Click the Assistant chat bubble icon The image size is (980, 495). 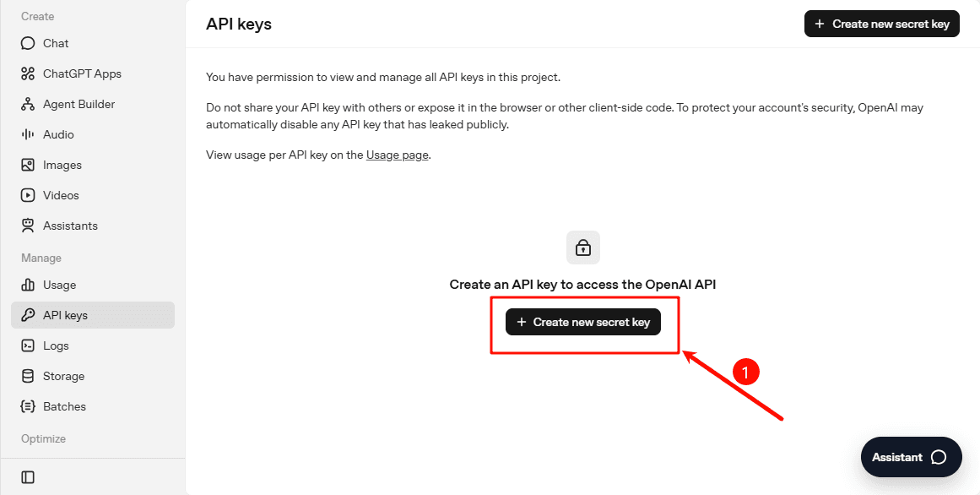pos(940,457)
